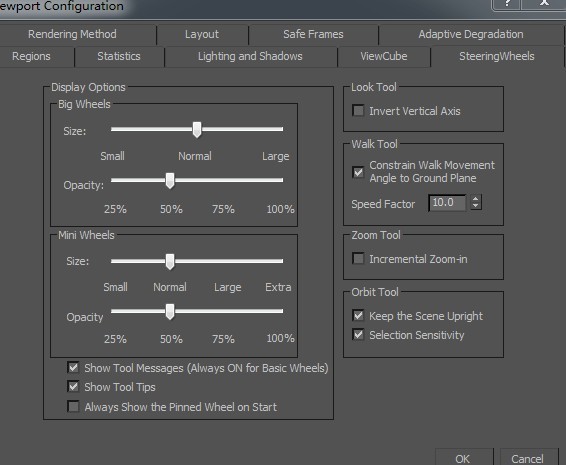Go to the Regions tab
Image resolution: width=566 pixels, height=465 pixels.
point(31,56)
